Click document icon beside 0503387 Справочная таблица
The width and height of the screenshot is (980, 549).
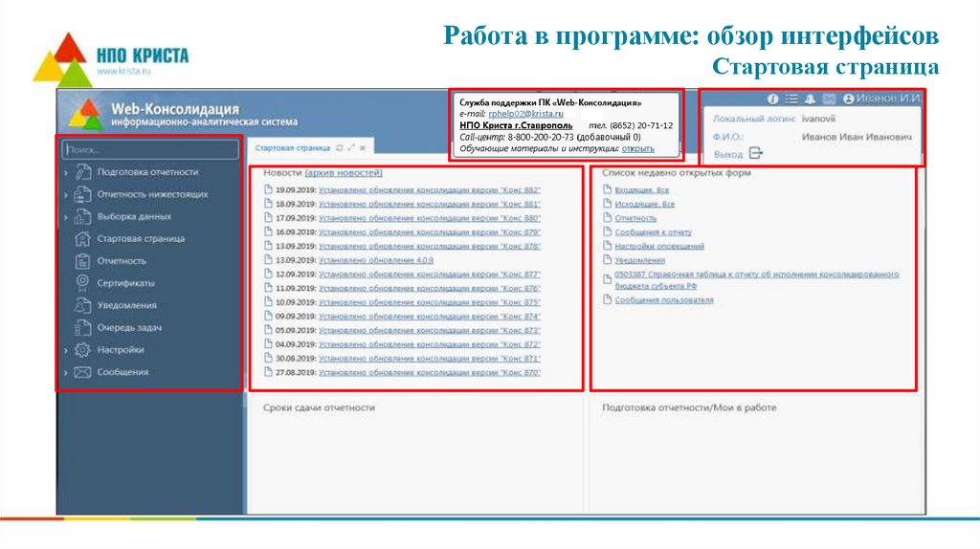tap(607, 279)
